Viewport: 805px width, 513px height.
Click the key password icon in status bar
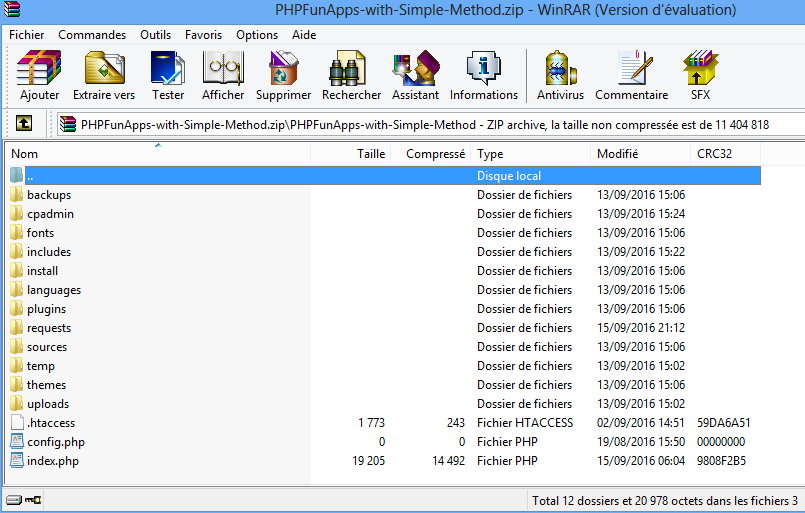33,500
